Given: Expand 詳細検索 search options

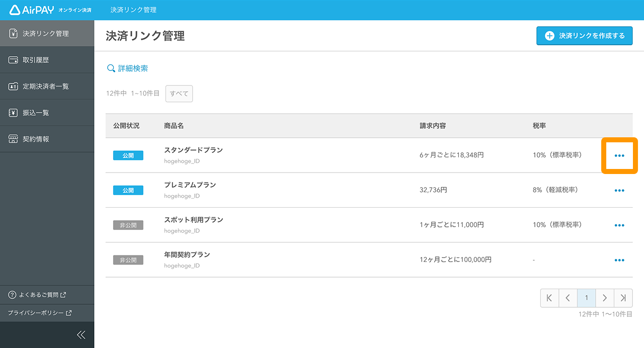Looking at the screenshot, I should click(x=127, y=68).
